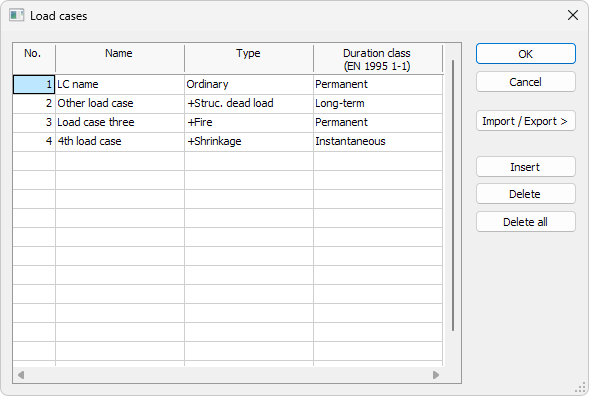The width and height of the screenshot is (589, 396).
Task: Open the Import / Export menu
Action: click(526, 121)
